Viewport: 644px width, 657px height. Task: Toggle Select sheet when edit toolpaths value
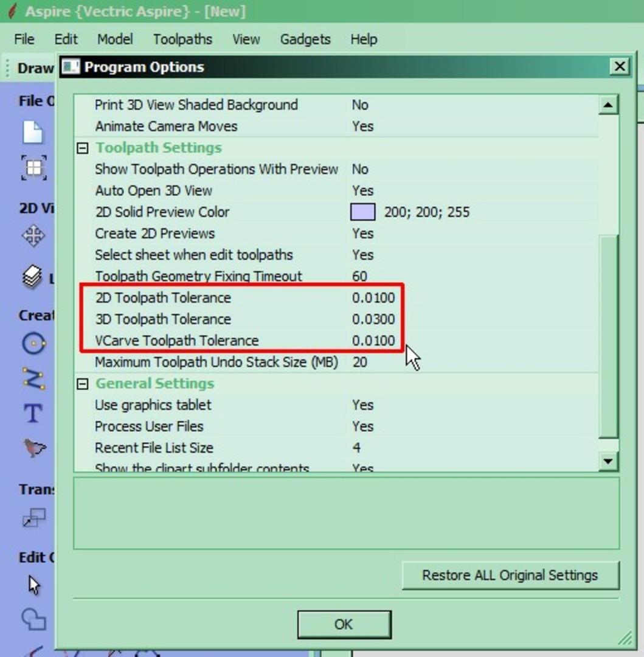[362, 255]
